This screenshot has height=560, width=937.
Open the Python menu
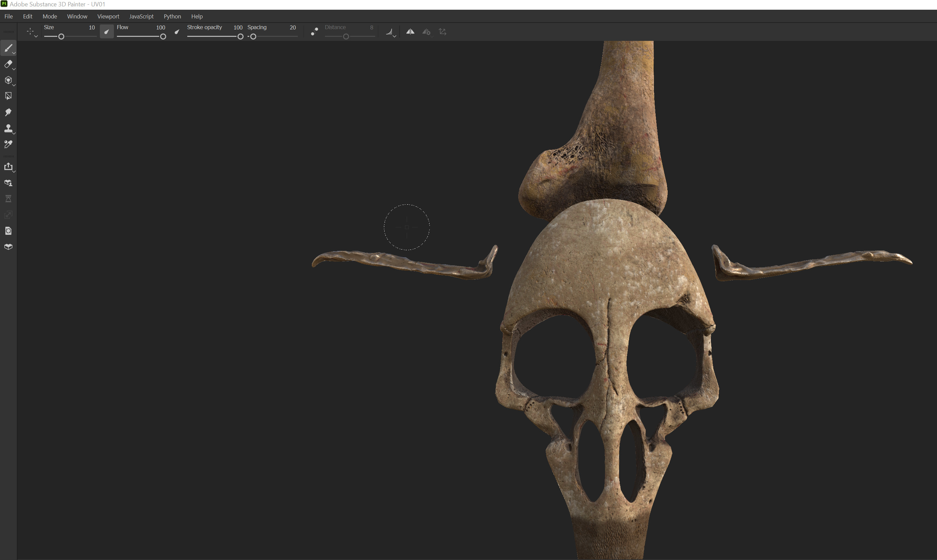pyautogui.click(x=173, y=16)
